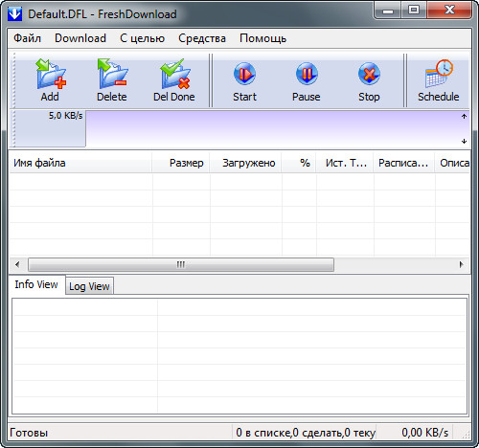Click the Описа column header
The height and width of the screenshot is (448, 479).
pos(452,163)
